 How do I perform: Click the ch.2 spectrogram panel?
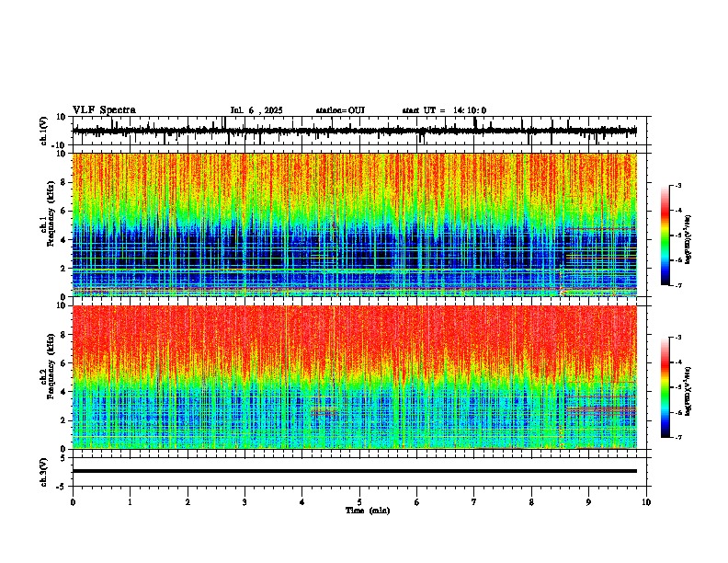coord(354,377)
